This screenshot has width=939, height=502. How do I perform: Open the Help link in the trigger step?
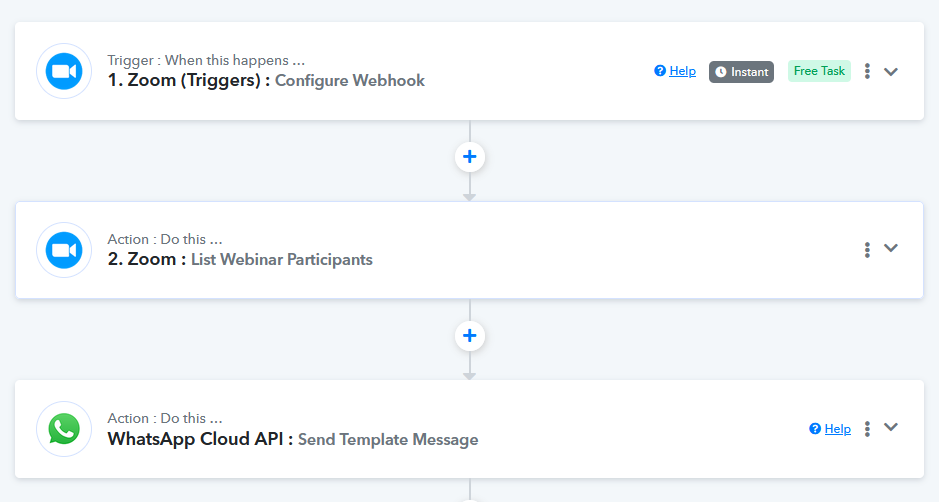(x=682, y=71)
